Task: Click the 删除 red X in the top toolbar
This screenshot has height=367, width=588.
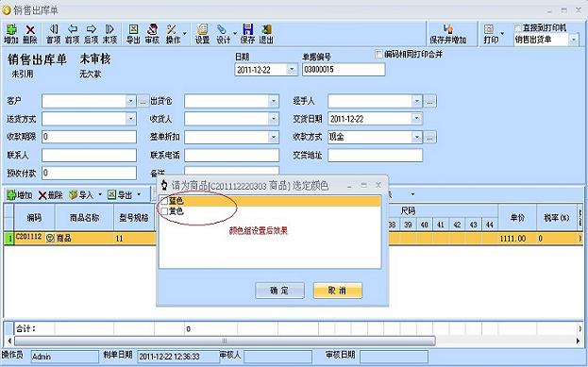Action: click(x=30, y=29)
